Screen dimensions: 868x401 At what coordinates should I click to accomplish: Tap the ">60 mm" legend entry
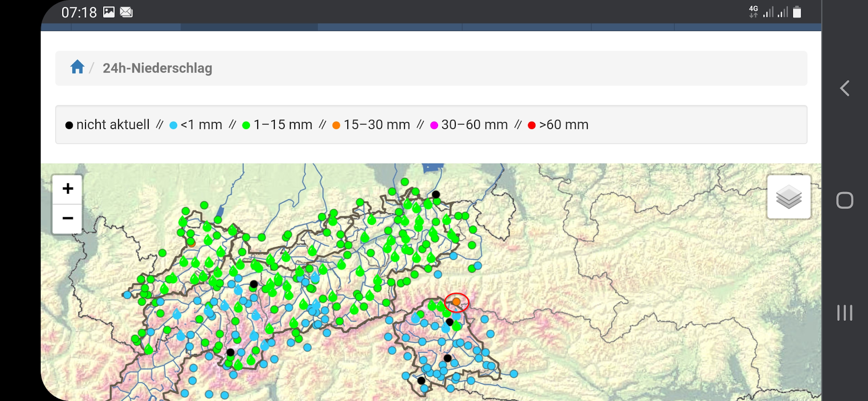pyautogui.click(x=558, y=124)
